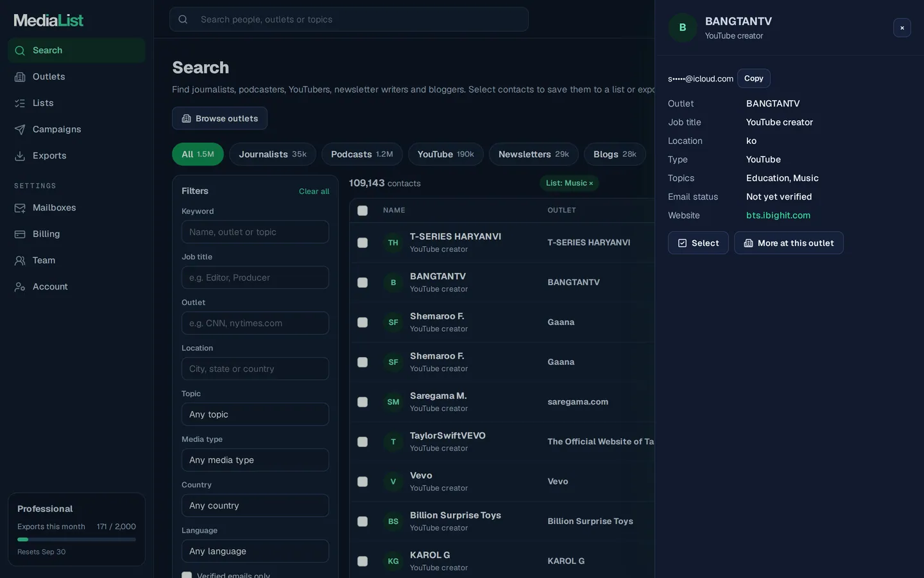Click the Select button in detail panel
924x578 pixels.
(x=698, y=243)
